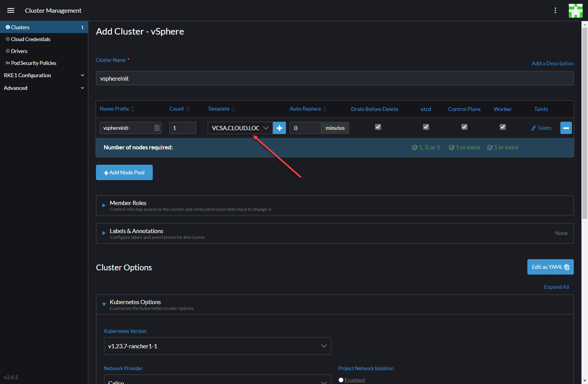Click Expand All link
This screenshot has width=588, height=384.
click(x=557, y=287)
